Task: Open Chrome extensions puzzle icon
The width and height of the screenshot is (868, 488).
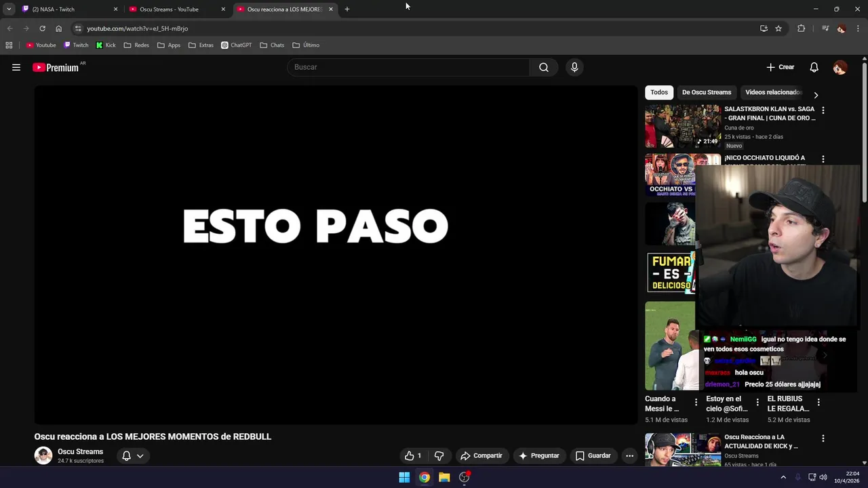Action: (801, 28)
